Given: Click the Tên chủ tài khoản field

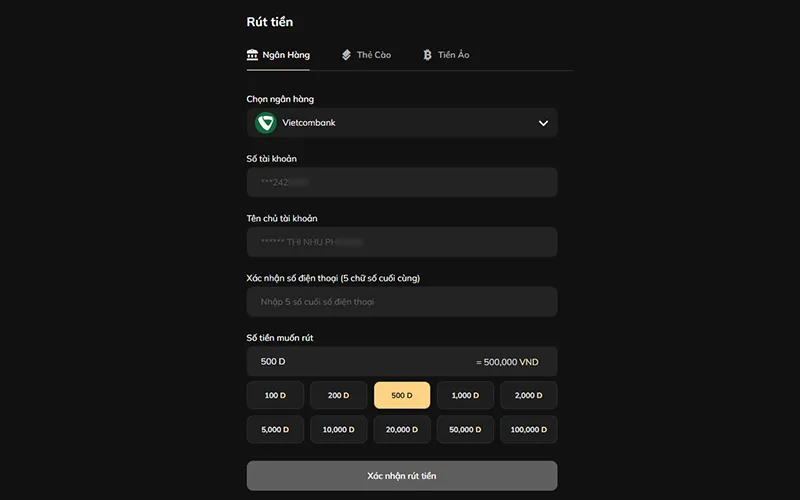Looking at the screenshot, I should coord(402,242).
